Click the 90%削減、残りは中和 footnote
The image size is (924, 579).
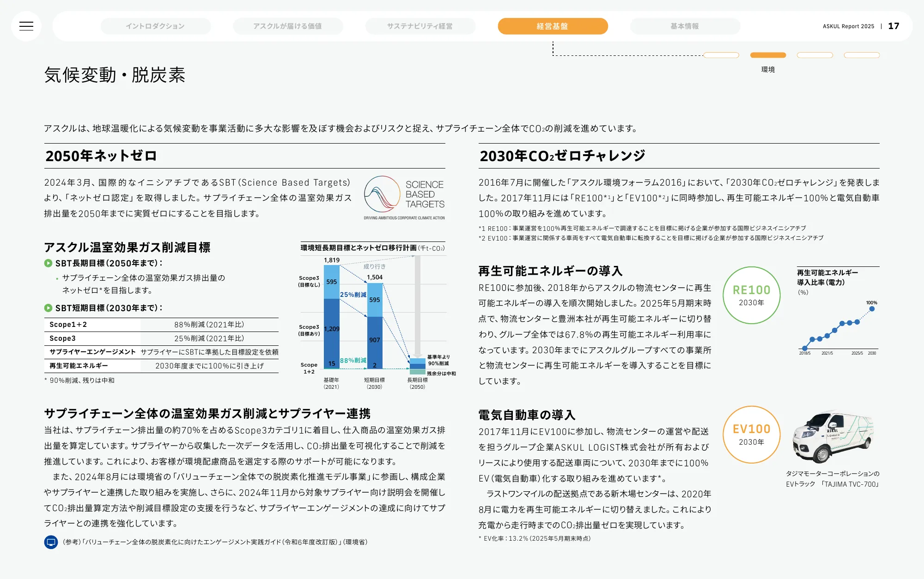tap(79, 380)
